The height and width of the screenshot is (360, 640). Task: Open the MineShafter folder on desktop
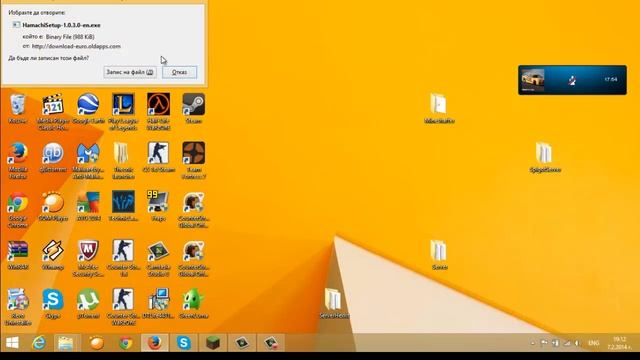pyautogui.click(x=439, y=109)
